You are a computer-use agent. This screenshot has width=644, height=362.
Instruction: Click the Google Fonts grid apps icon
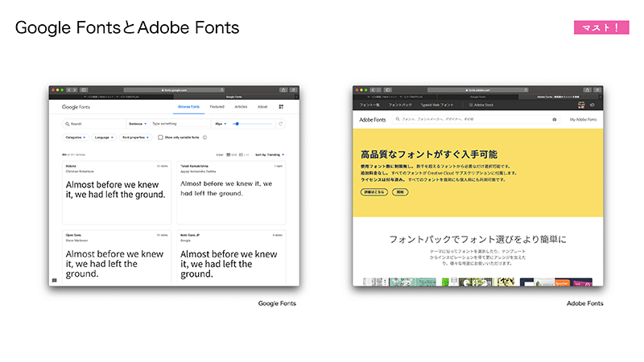[x=281, y=106]
